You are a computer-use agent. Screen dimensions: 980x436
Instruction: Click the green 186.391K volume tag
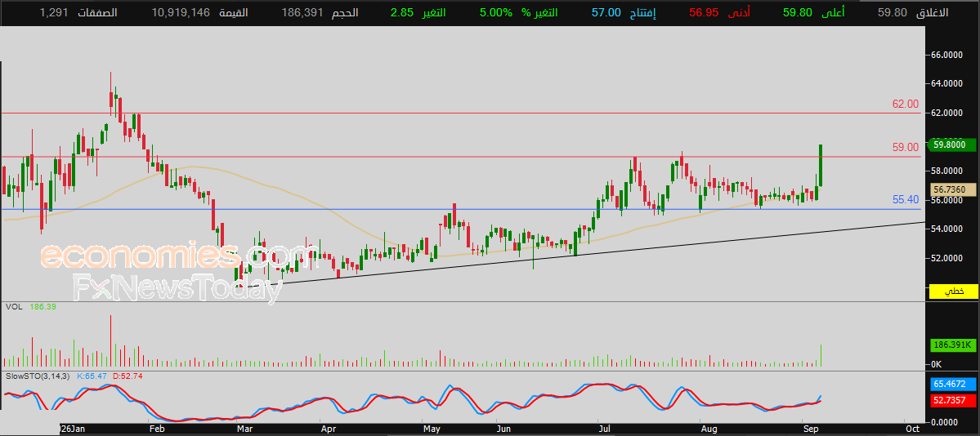(x=953, y=345)
